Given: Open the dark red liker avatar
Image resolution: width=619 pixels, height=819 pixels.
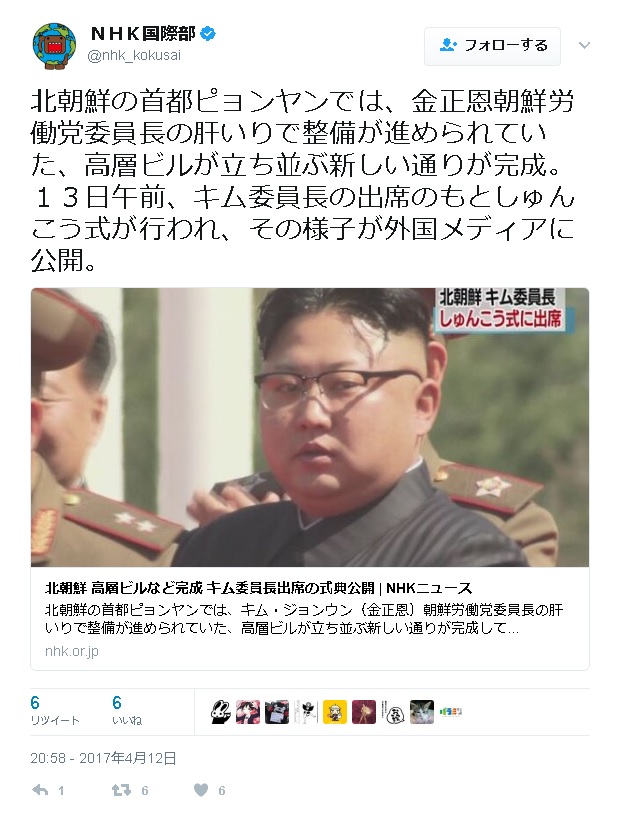Looking at the screenshot, I should [x=364, y=712].
